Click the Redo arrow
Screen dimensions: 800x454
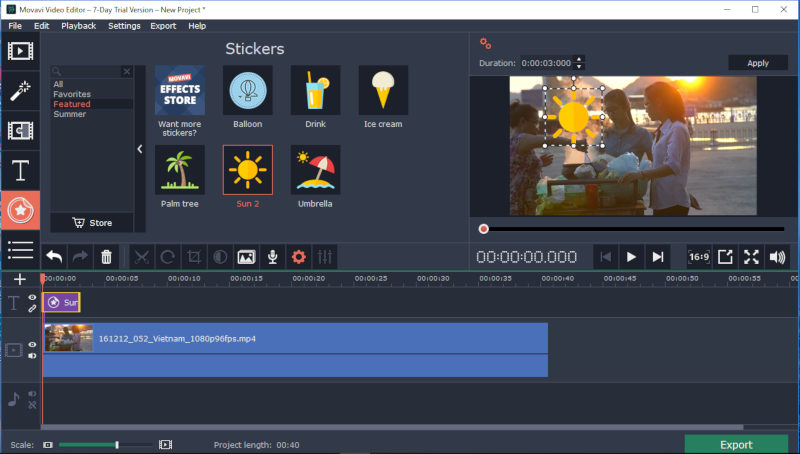(80, 257)
